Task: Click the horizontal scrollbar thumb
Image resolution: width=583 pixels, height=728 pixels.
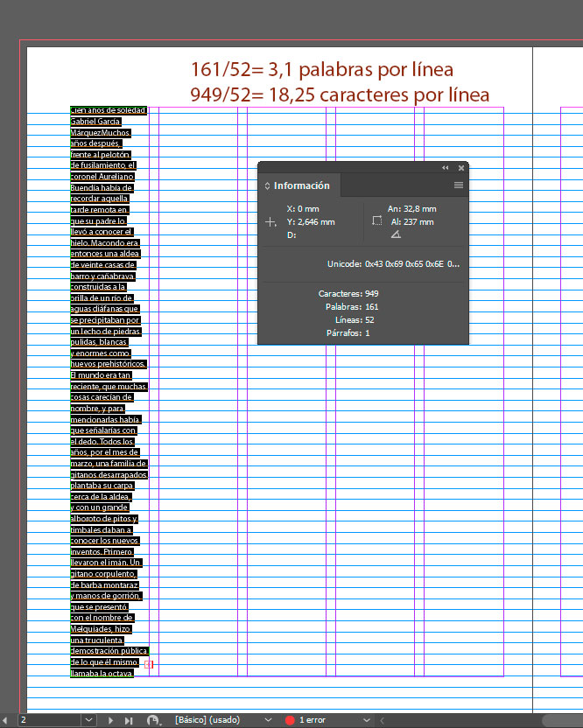Action: [562, 720]
